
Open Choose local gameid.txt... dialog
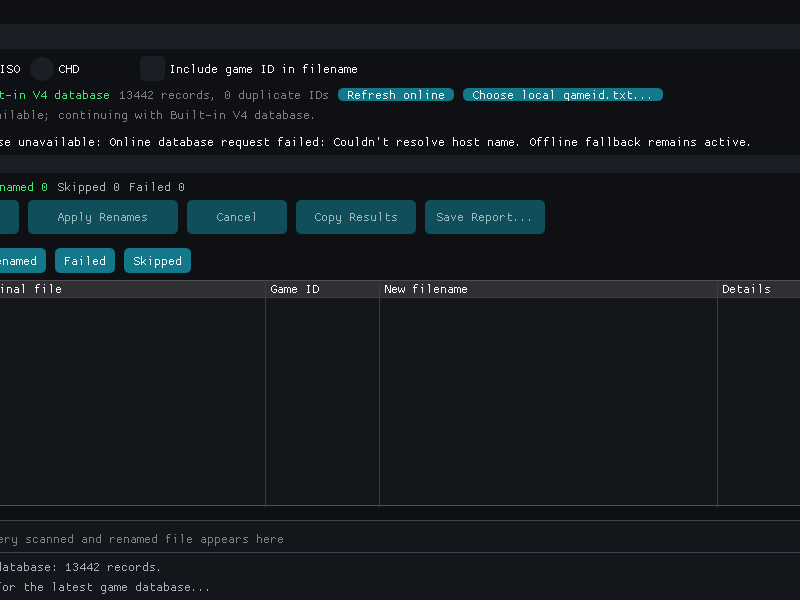click(563, 95)
